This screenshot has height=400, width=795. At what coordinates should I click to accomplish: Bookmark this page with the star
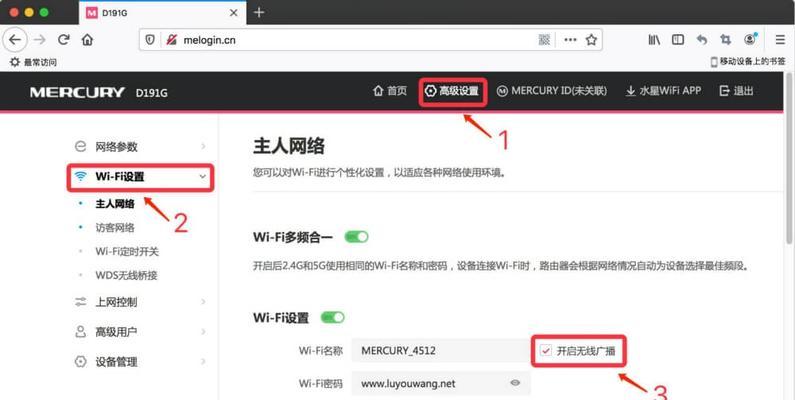591,40
